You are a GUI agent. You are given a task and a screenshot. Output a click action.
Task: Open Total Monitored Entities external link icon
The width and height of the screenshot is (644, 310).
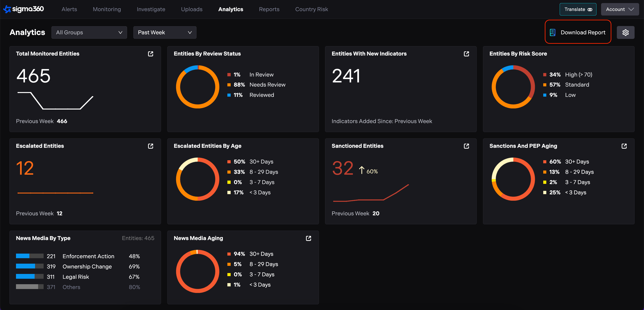[x=150, y=54]
